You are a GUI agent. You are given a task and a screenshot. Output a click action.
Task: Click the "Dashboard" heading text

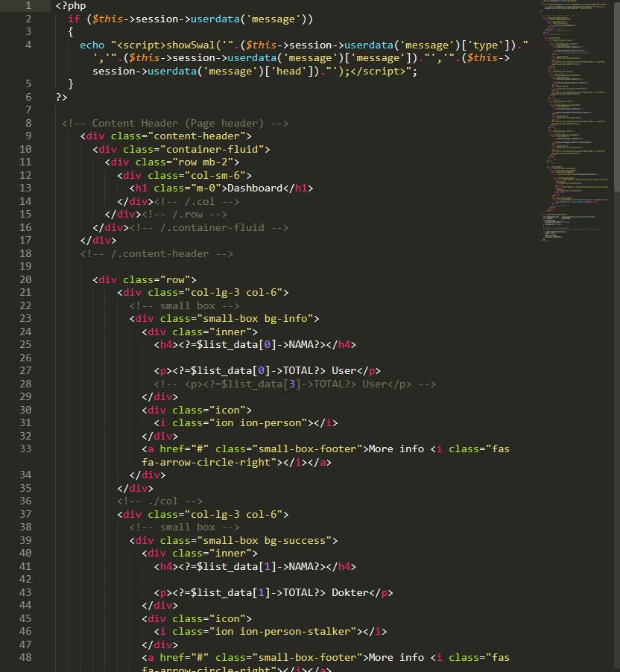(x=255, y=188)
